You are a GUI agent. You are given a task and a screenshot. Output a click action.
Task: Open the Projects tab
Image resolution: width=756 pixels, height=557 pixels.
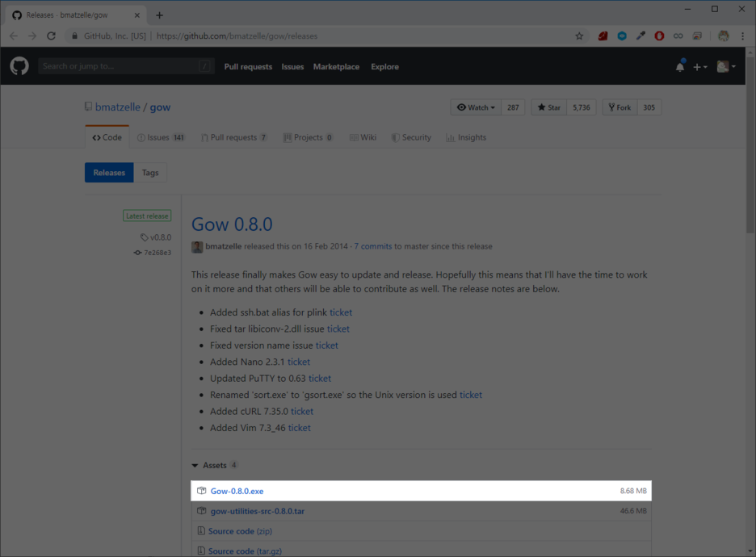point(308,137)
